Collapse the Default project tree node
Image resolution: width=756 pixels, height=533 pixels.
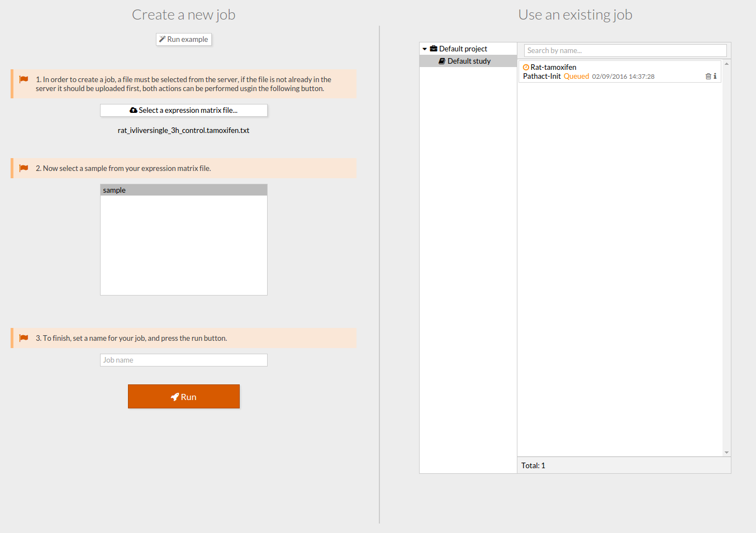(425, 49)
